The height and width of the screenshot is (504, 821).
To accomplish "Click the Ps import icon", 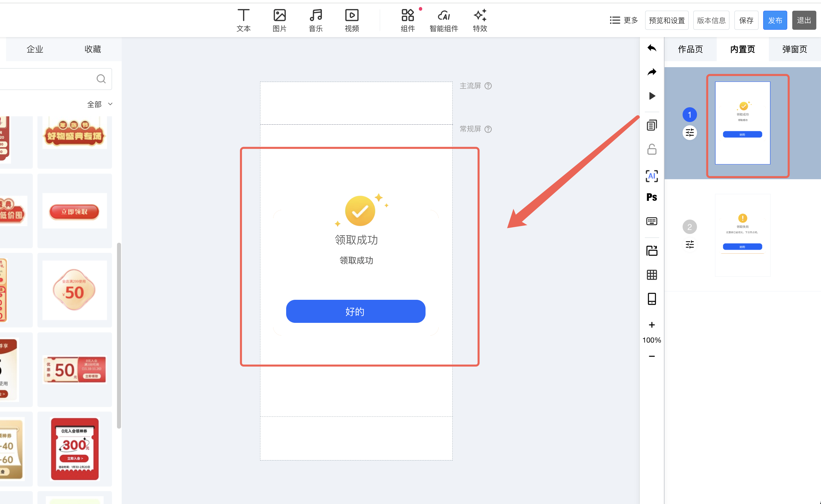I will [652, 197].
